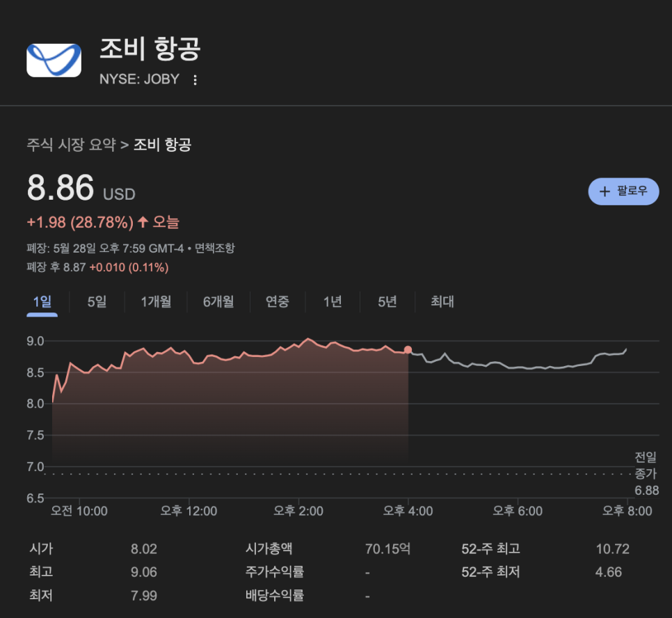Open the 5년 chart range
The image size is (672, 618).
[387, 302]
